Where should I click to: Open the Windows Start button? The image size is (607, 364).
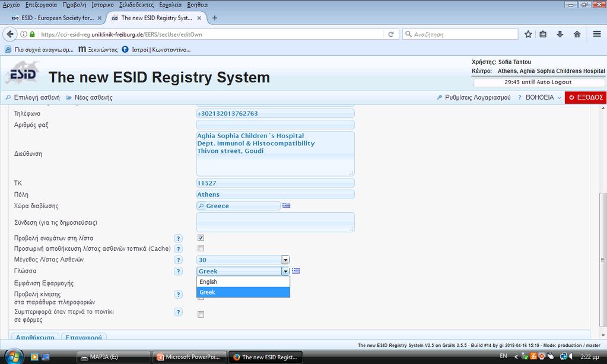tap(14, 356)
